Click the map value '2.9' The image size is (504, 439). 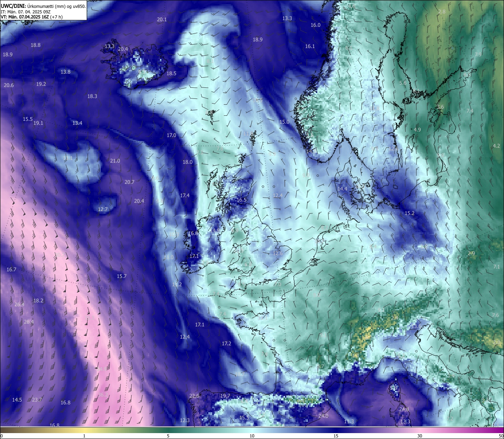coord(471,254)
